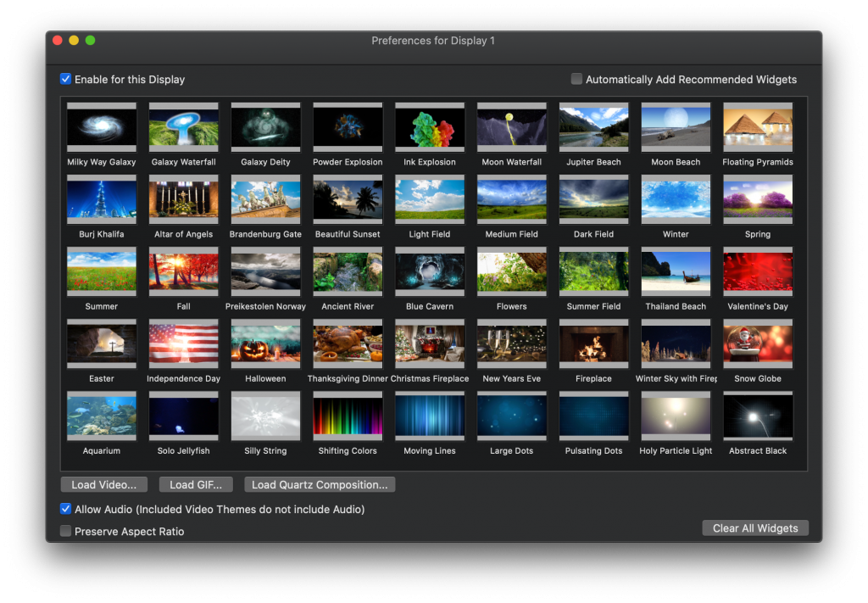Choose the Valentine's Day theme
This screenshot has height=603, width=868.
pos(758,271)
